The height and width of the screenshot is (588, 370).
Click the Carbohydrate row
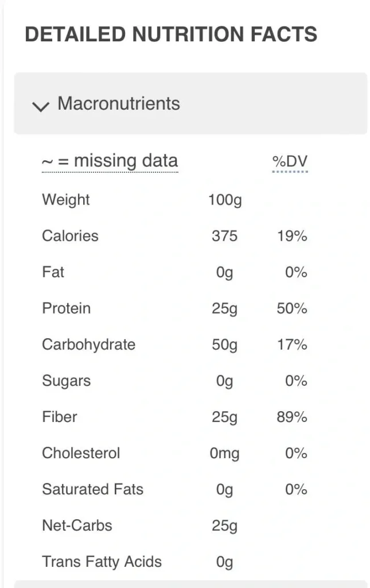tap(88, 345)
